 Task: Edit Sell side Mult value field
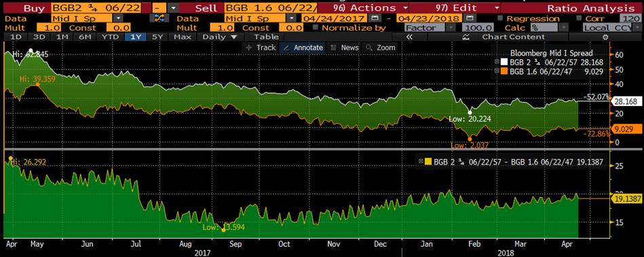click(x=222, y=28)
